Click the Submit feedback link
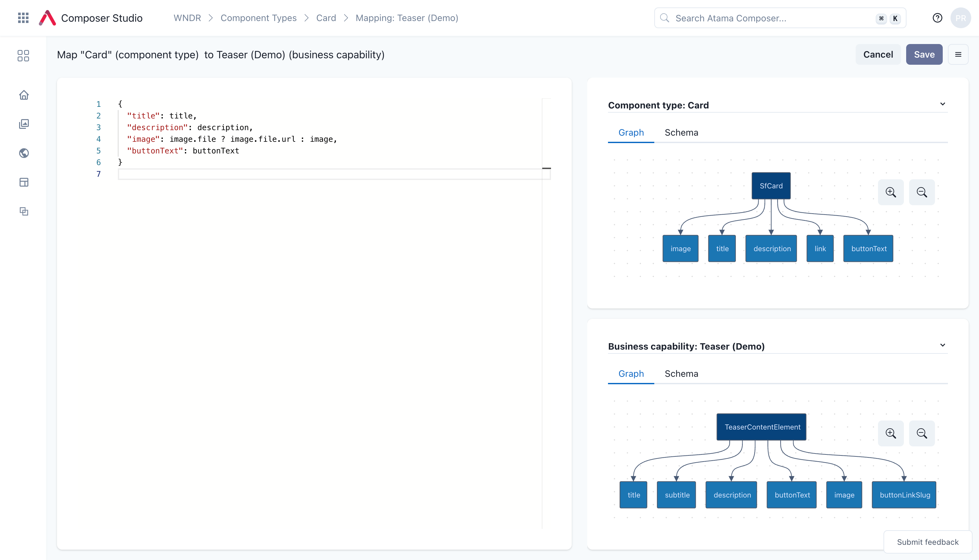This screenshot has height=560, width=979. 928,541
